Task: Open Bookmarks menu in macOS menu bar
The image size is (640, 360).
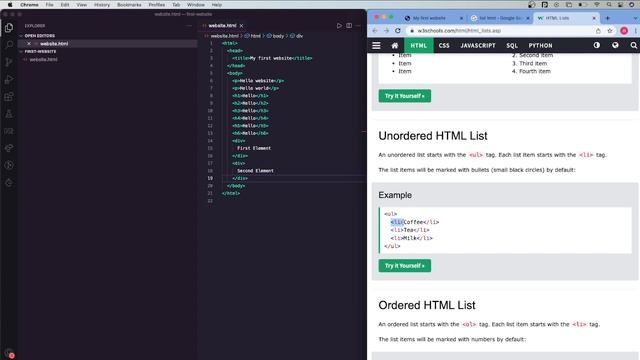Action: click(x=129, y=5)
